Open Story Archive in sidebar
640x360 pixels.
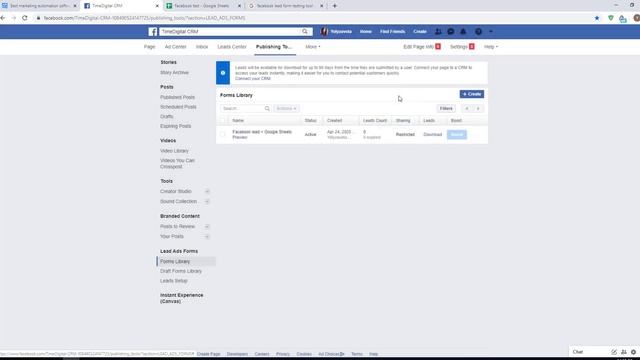(x=175, y=73)
